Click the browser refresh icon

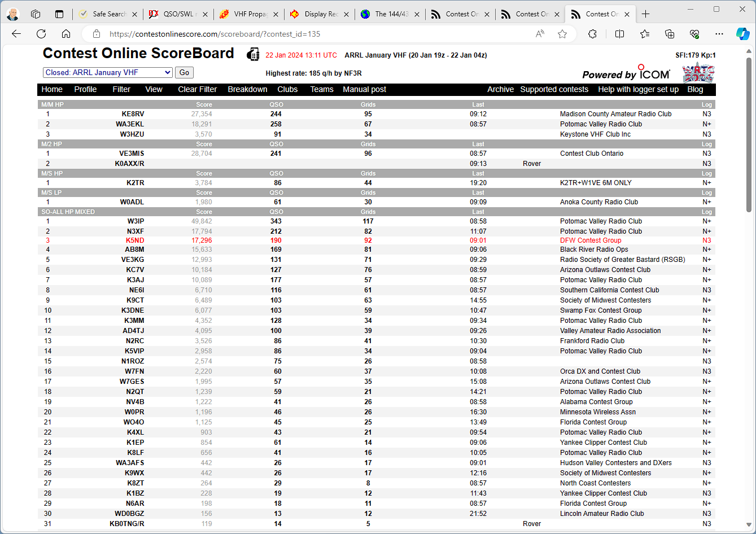[41, 34]
